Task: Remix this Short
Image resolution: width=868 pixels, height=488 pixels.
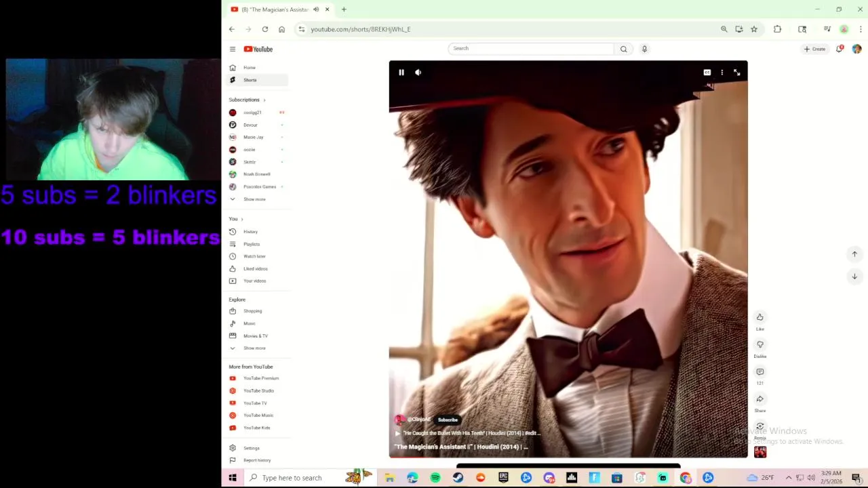Action: pos(760,426)
